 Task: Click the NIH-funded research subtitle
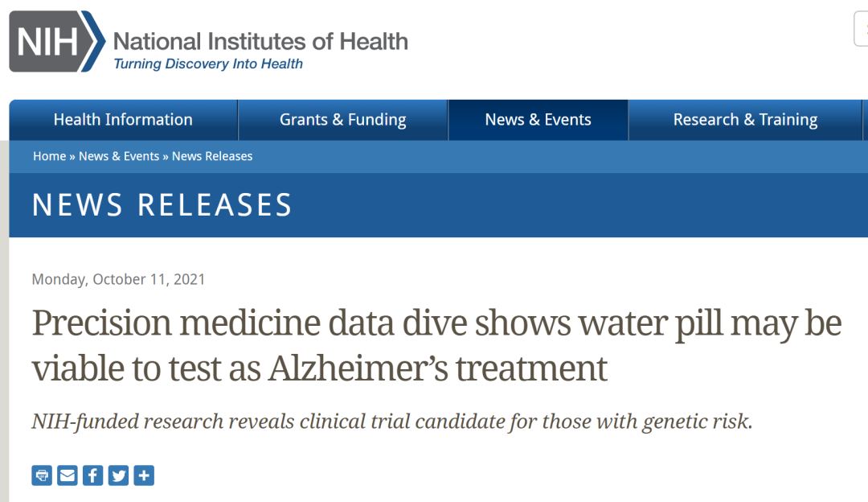pos(392,421)
